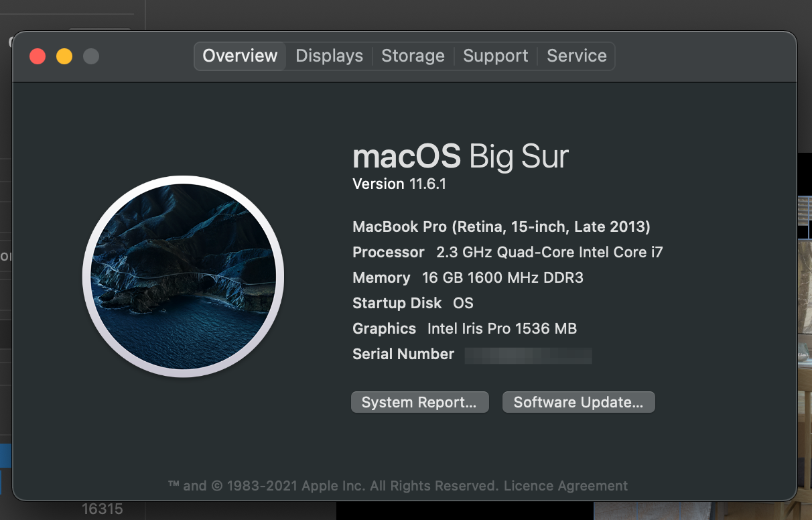Select the Version 11.6.1 text
This screenshot has width=812, height=520.
[399, 184]
